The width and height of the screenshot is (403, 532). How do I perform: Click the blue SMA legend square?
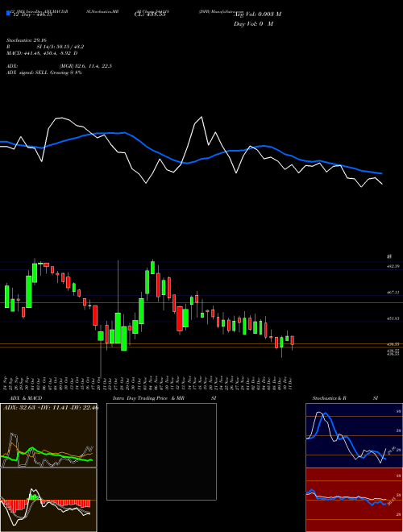[9, 13]
